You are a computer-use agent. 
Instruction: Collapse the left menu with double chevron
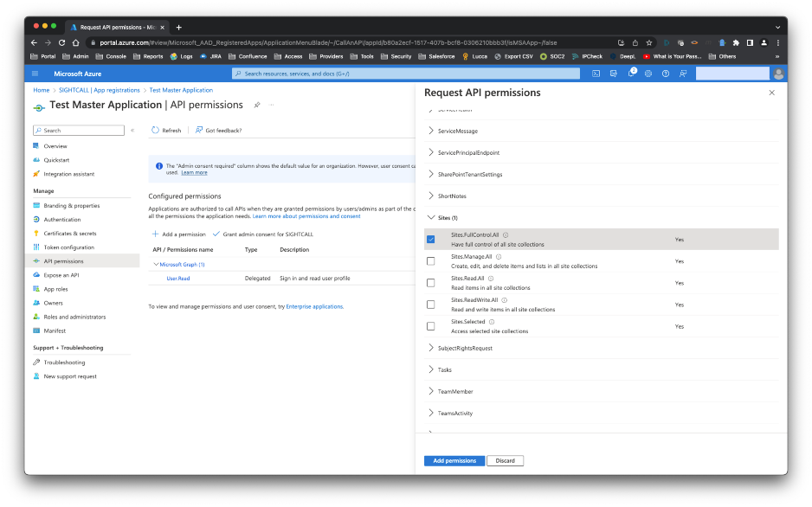click(132, 131)
